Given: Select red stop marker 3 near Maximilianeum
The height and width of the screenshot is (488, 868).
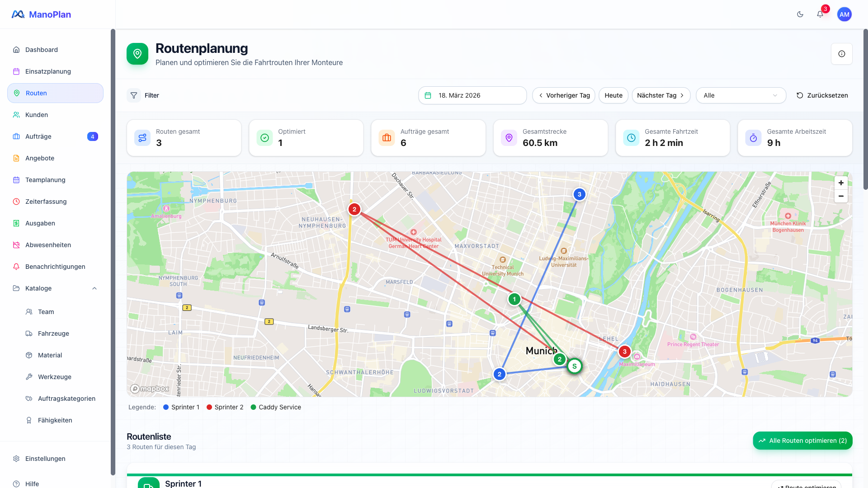Looking at the screenshot, I should 624,352.
